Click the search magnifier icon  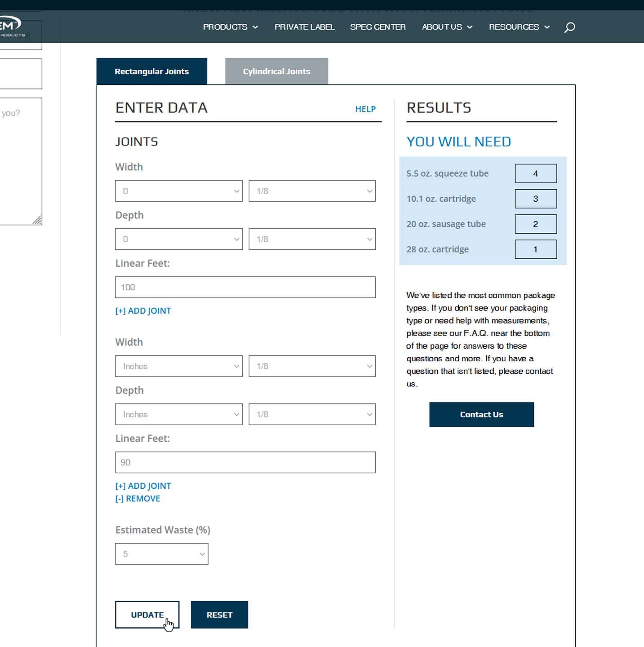click(x=569, y=27)
